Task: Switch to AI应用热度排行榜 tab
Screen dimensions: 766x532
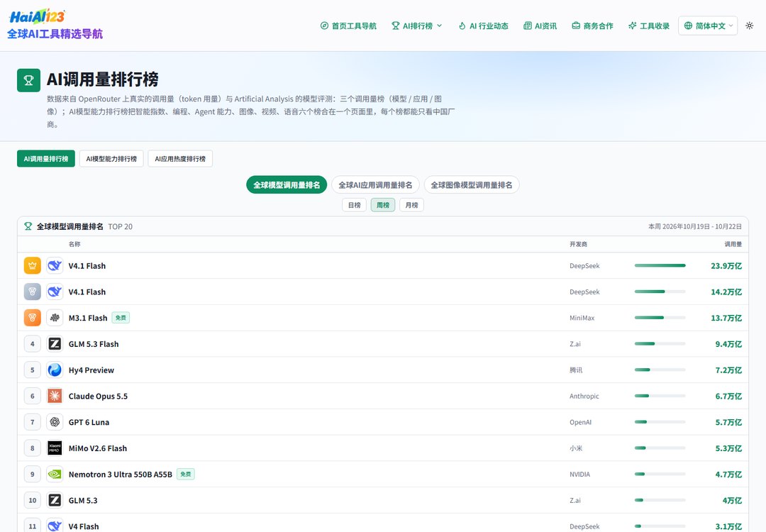Action: tap(180, 158)
